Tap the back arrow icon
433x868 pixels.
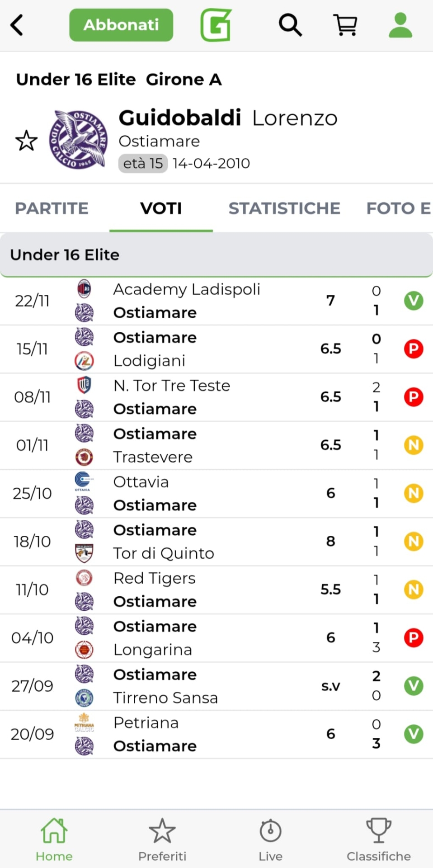click(17, 25)
